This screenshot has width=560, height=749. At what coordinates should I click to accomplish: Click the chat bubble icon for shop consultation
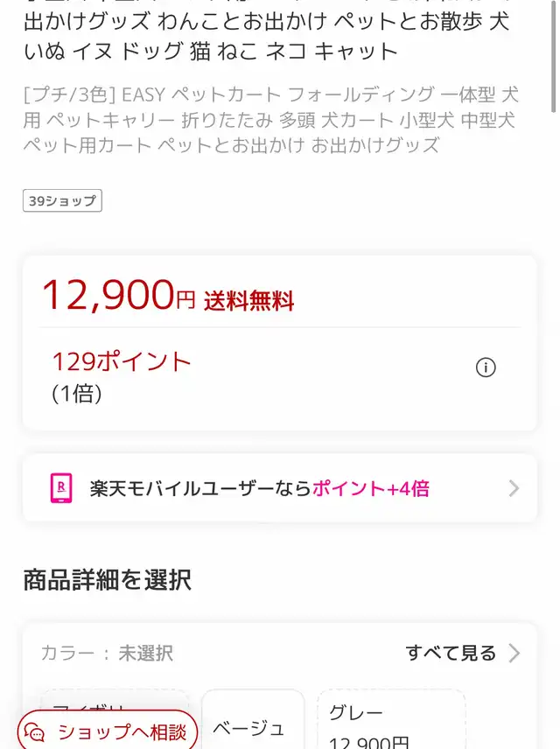tap(35, 732)
